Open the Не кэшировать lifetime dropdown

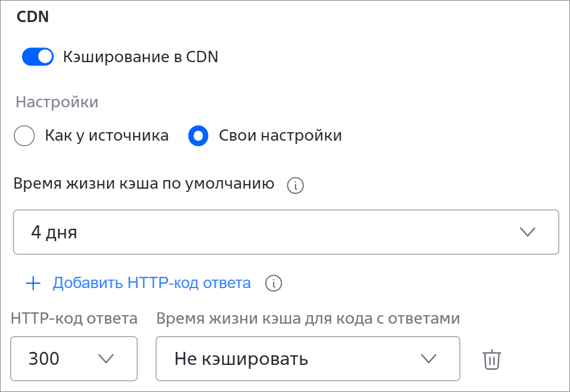308,359
